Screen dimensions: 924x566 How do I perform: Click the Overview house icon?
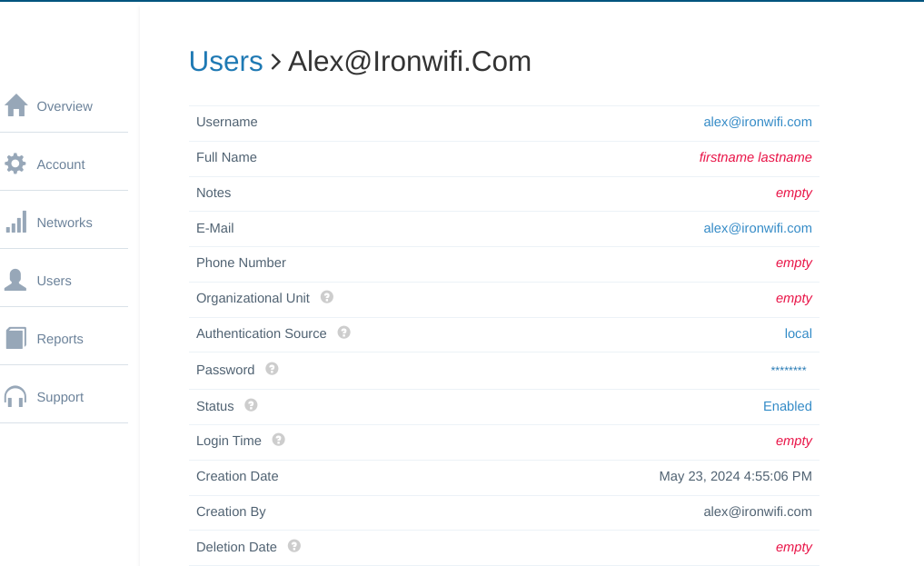click(15, 105)
